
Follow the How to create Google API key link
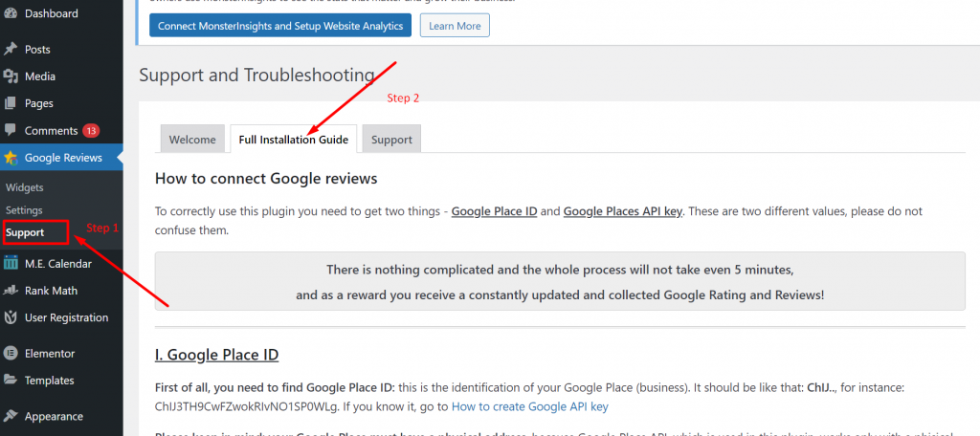point(530,406)
